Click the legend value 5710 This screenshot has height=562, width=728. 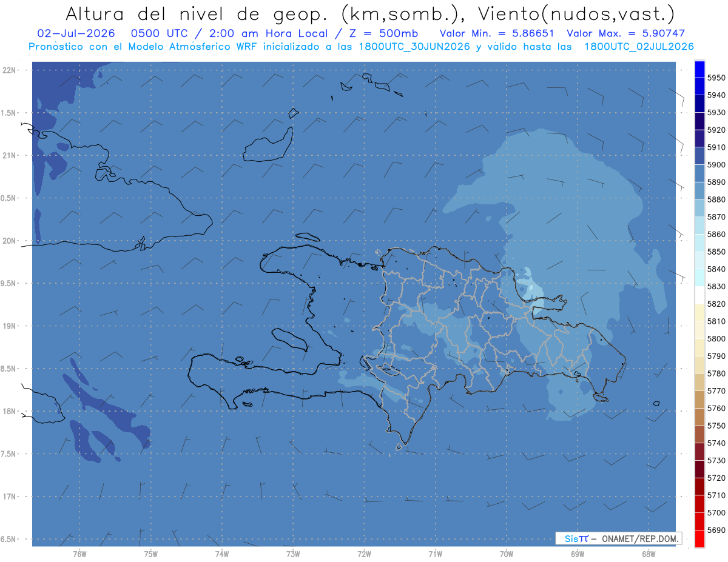pyautogui.click(x=716, y=495)
